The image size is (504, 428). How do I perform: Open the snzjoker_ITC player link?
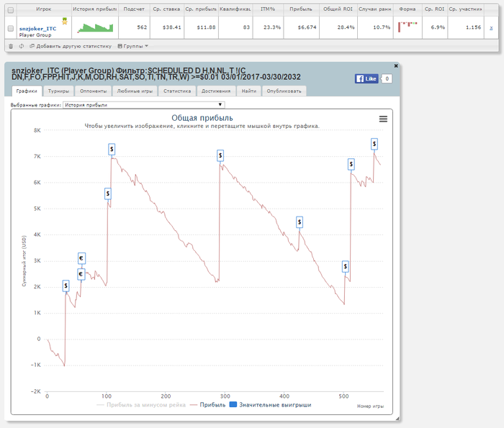37,29
